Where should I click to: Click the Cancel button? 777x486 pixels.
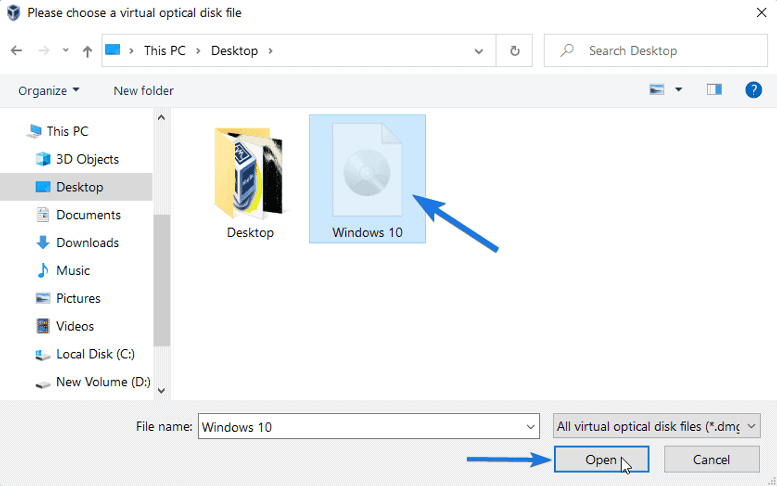[x=711, y=459]
